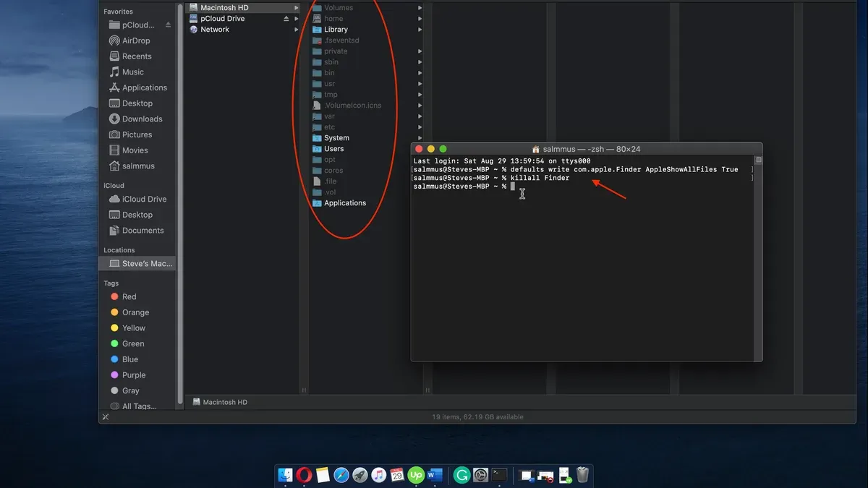Open System Preferences from the Dock

click(480, 475)
